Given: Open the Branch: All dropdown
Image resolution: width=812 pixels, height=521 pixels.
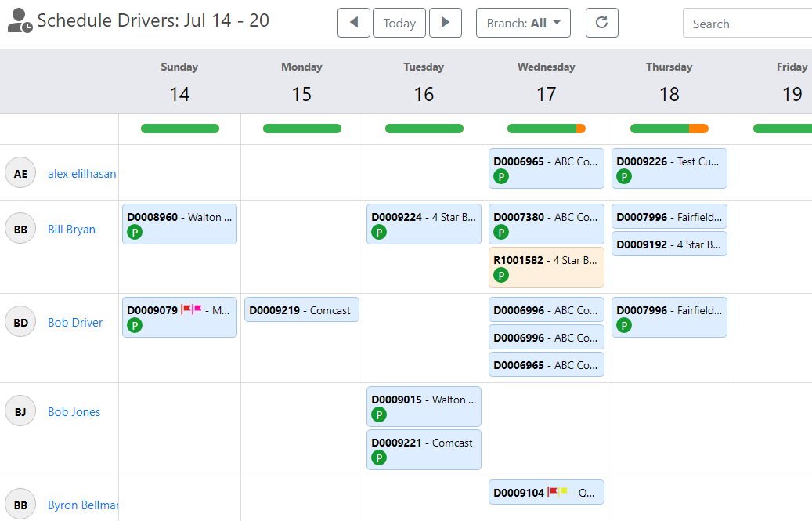Looking at the screenshot, I should click(x=523, y=23).
